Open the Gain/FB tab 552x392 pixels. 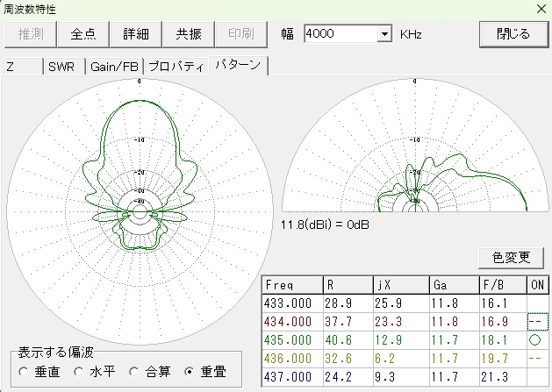pyautogui.click(x=114, y=67)
